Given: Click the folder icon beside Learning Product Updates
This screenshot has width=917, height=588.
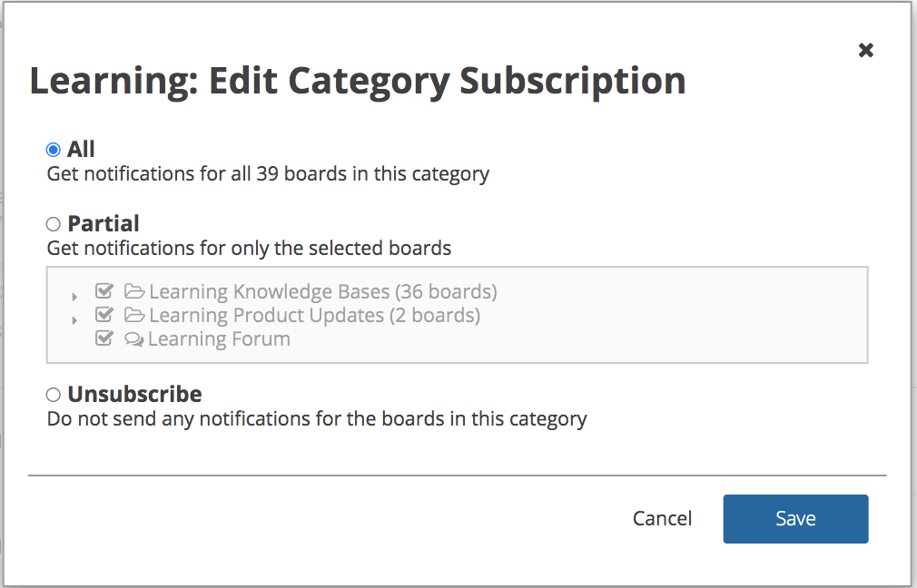Looking at the screenshot, I should 134,314.
